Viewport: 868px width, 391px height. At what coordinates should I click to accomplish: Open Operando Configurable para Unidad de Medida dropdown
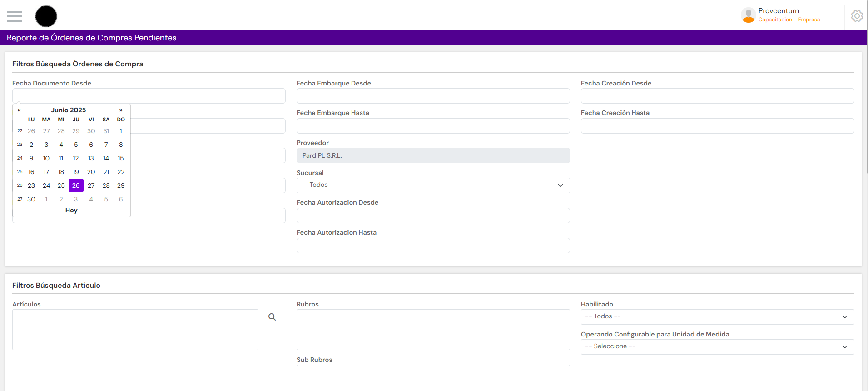click(718, 346)
